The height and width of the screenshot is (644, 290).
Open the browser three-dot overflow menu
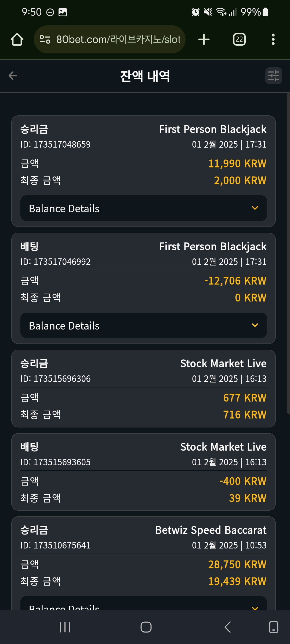(273, 39)
